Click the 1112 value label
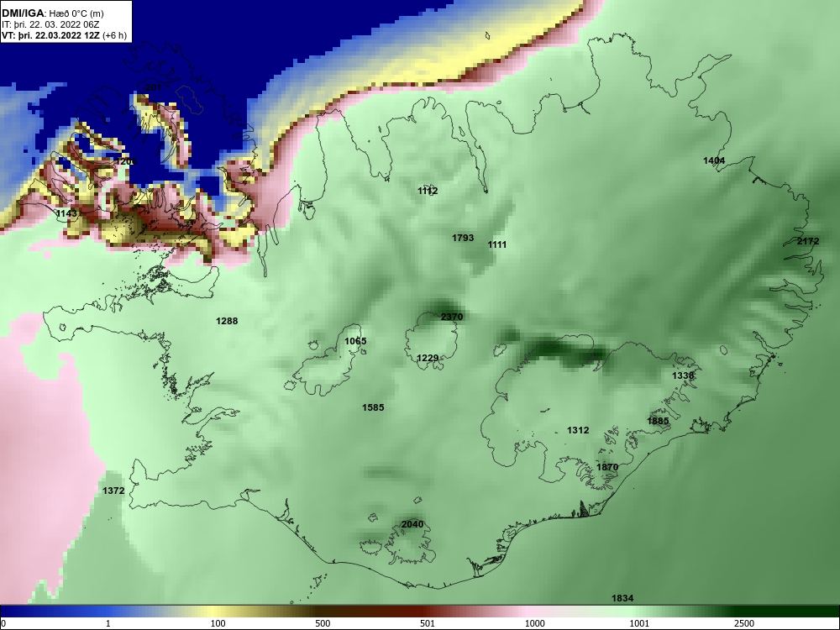This screenshot has width=840, height=630. point(428,191)
